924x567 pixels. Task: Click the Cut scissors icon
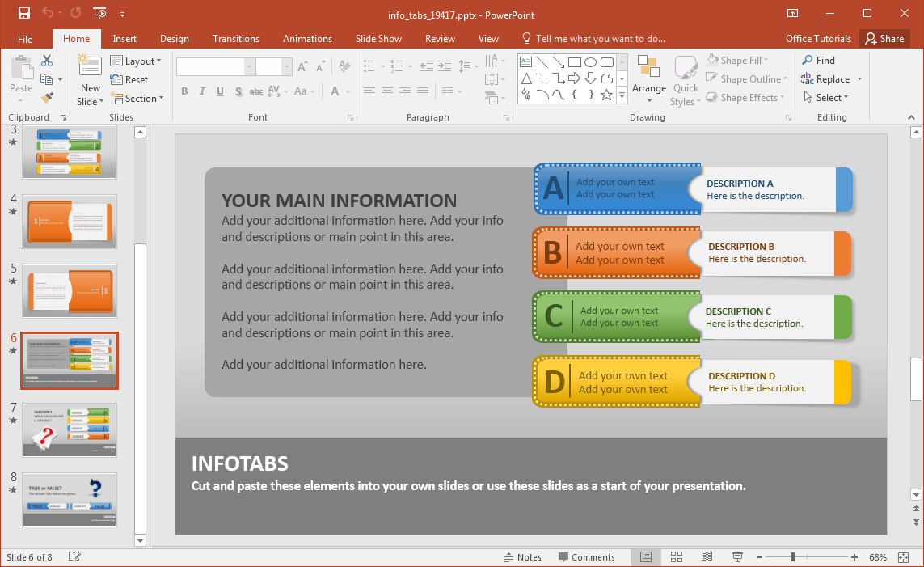[47, 60]
